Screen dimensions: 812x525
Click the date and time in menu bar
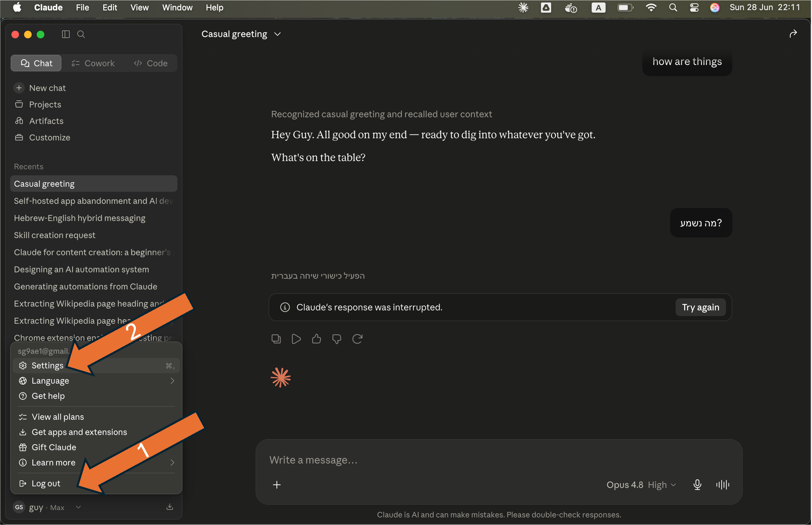765,8
